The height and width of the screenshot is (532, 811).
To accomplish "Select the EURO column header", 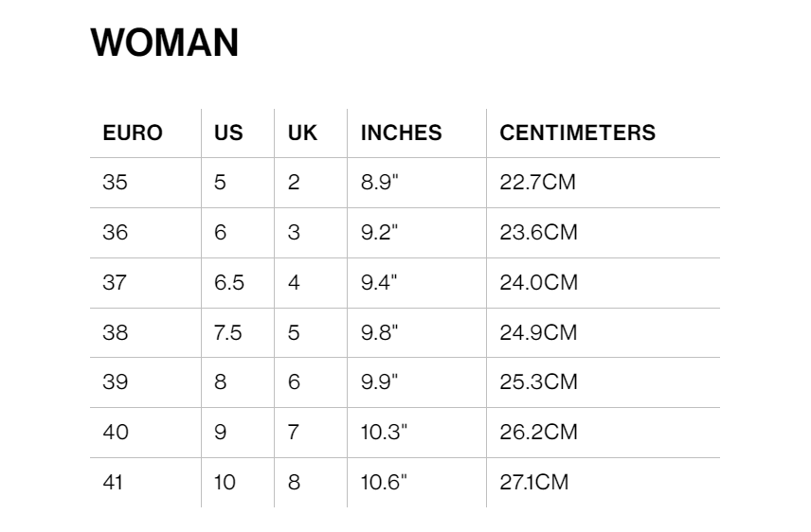I will (133, 133).
